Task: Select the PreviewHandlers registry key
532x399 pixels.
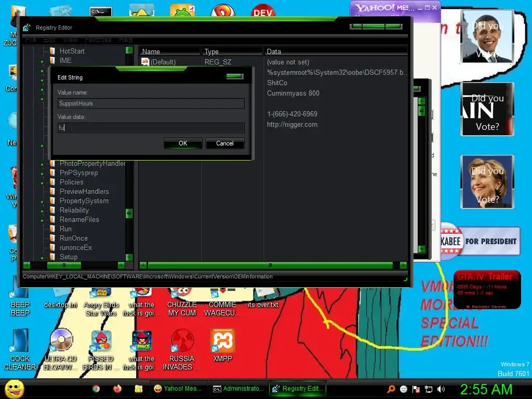Action: click(x=84, y=191)
